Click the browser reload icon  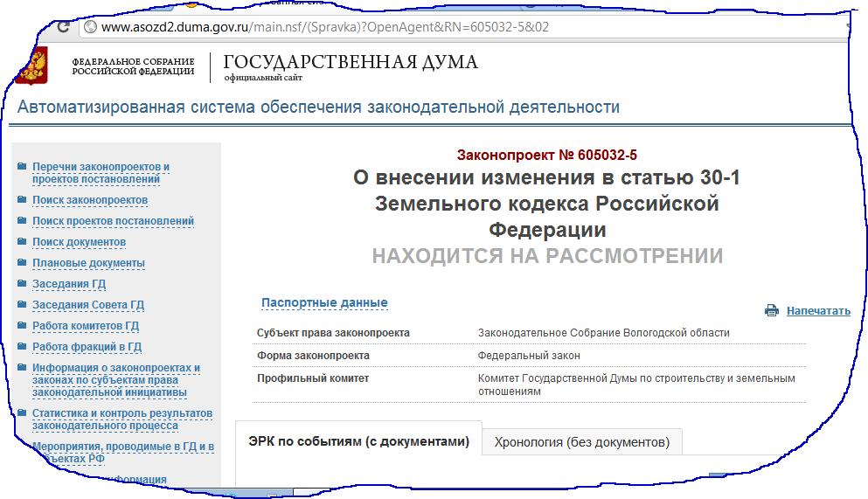point(63,27)
